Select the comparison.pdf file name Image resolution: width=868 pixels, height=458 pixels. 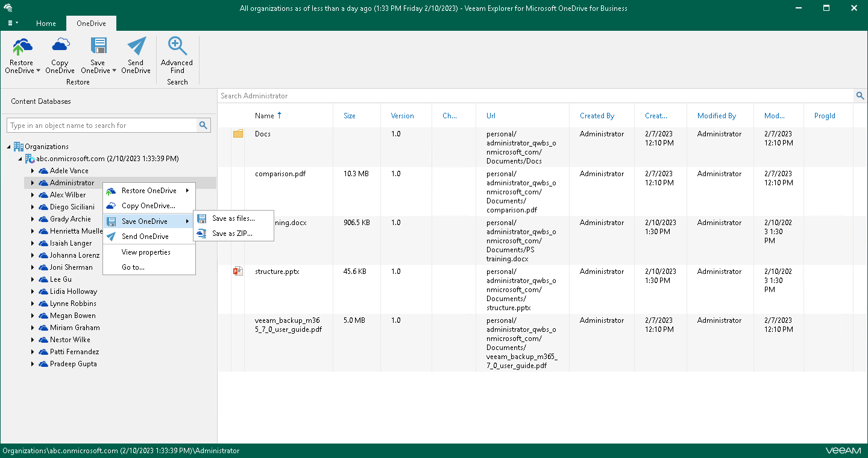[x=280, y=174]
